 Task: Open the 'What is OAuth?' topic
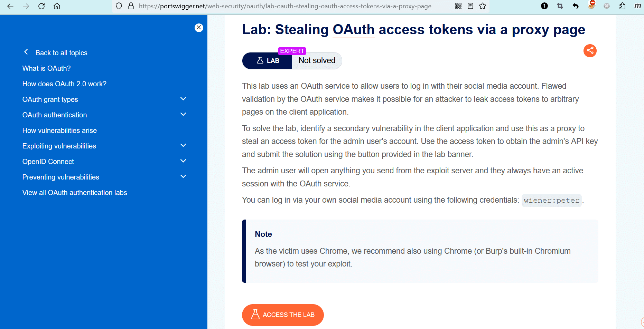coord(46,68)
